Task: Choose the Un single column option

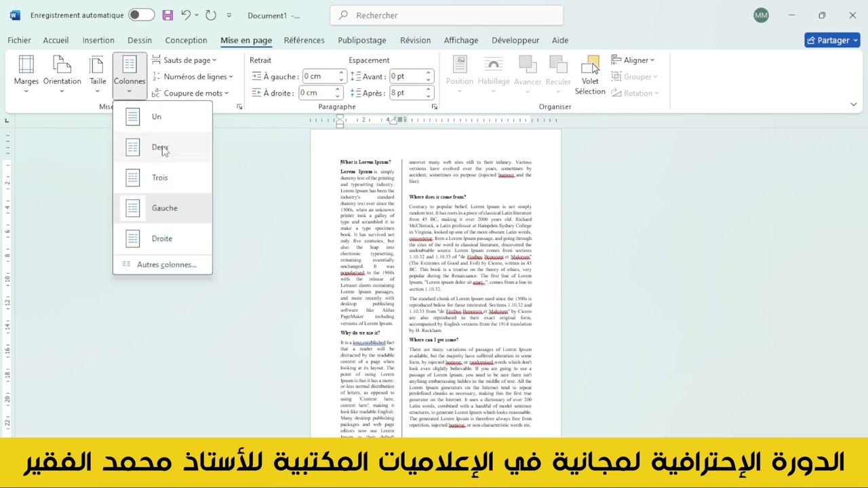Action: point(163,117)
